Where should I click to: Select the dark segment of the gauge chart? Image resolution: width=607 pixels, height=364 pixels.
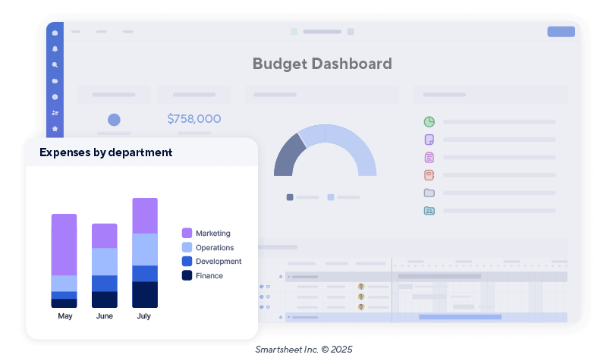coord(287,157)
